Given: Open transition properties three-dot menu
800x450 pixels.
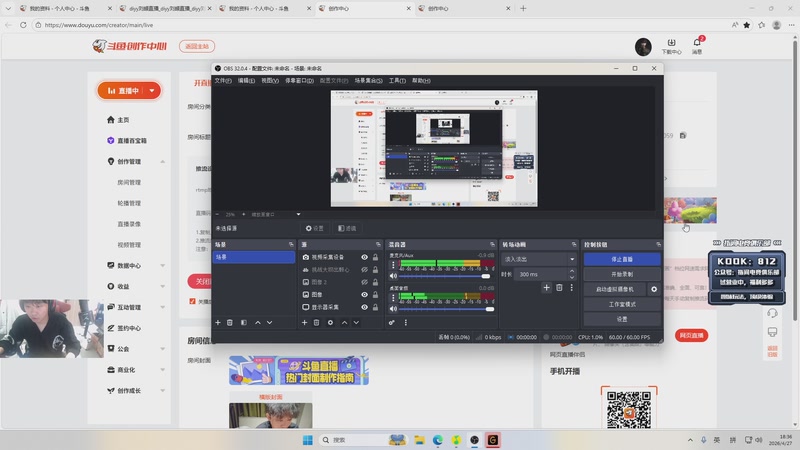Looking at the screenshot, I should 571,288.
